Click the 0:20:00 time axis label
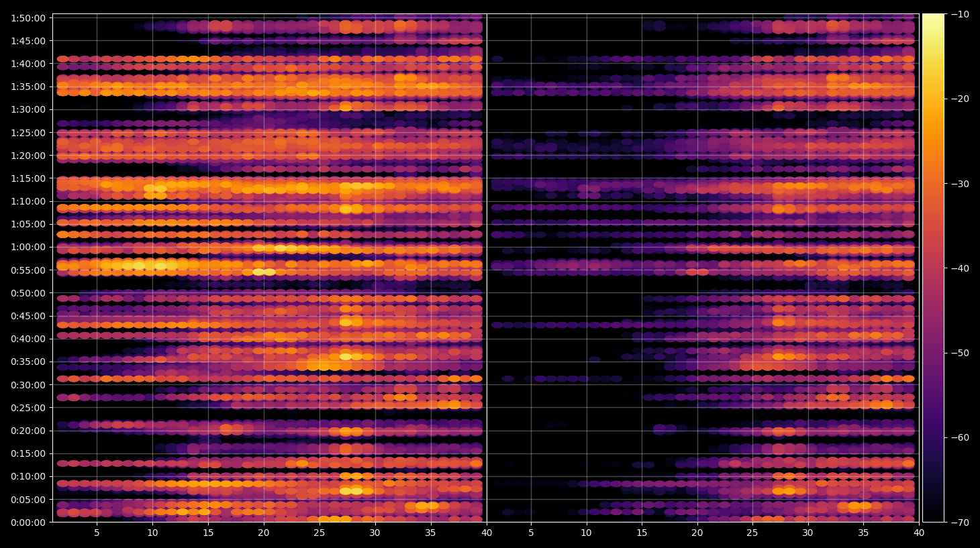980x548 pixels. coord(28,431)
